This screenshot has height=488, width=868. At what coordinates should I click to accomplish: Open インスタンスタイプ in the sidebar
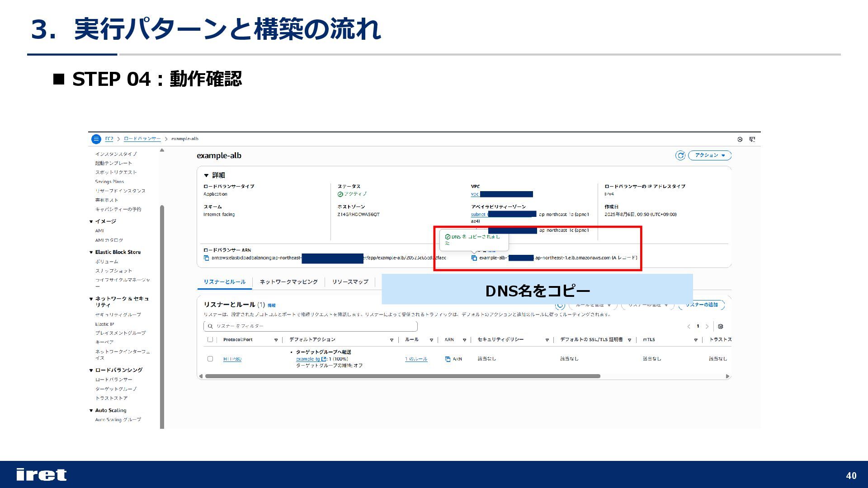tap(116, 154)
